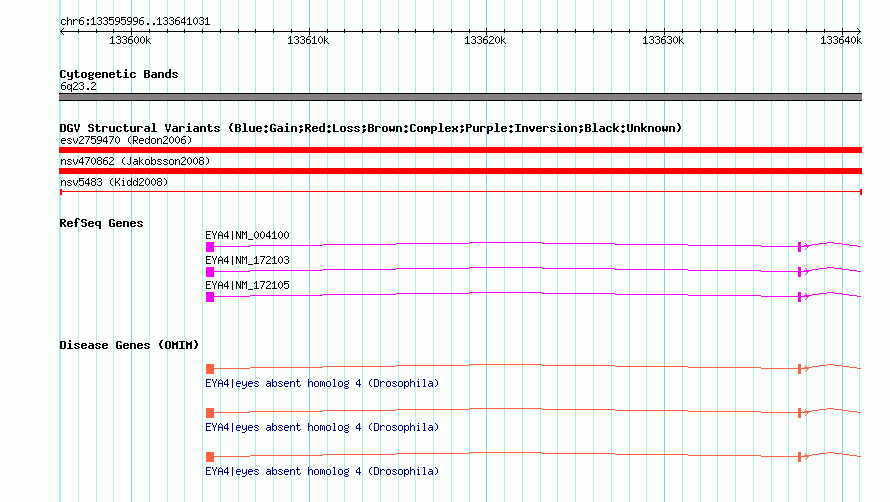This screenshot has width=890, height=502.
Task: Open EYA4|NM_004100 transcript label
Action: (x=247, y=235)
